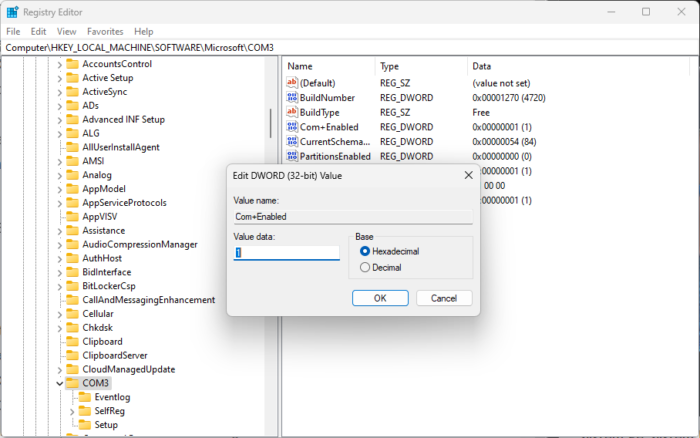
Task: Click the AMSI folder icon
Action: (72, 161)
